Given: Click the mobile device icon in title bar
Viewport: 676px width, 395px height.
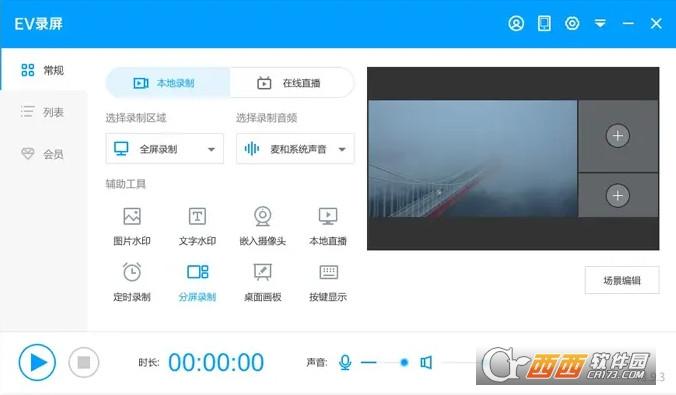Looking at the screenshot, I should [544, 23].
